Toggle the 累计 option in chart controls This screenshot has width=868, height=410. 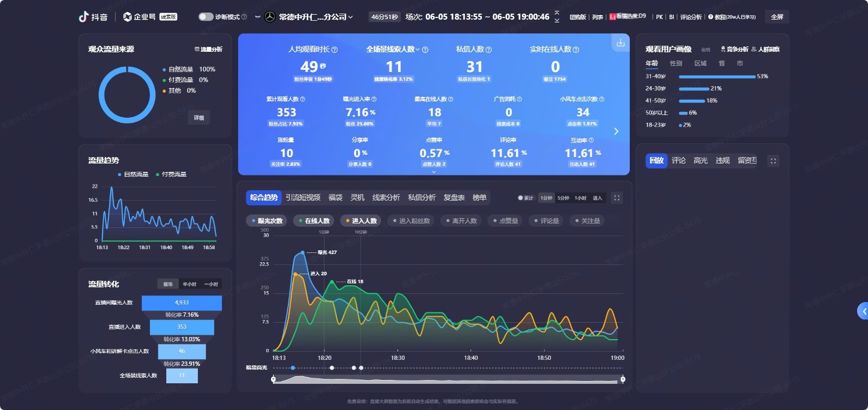pos(526,198)
